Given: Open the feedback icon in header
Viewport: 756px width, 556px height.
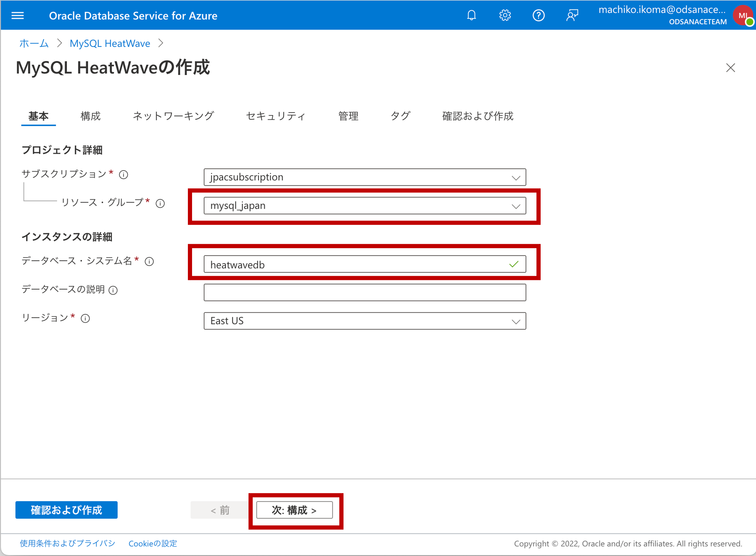Looking at the screenshot, I should click(572, 16).
